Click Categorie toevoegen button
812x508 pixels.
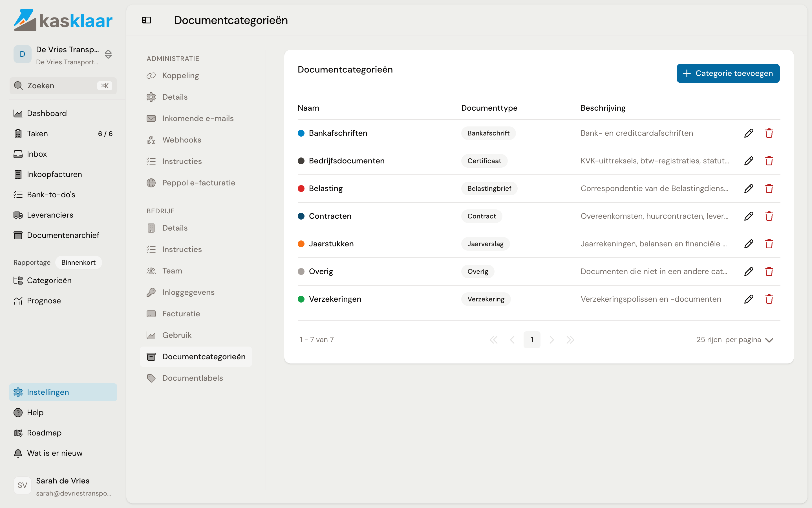[728, 73]
